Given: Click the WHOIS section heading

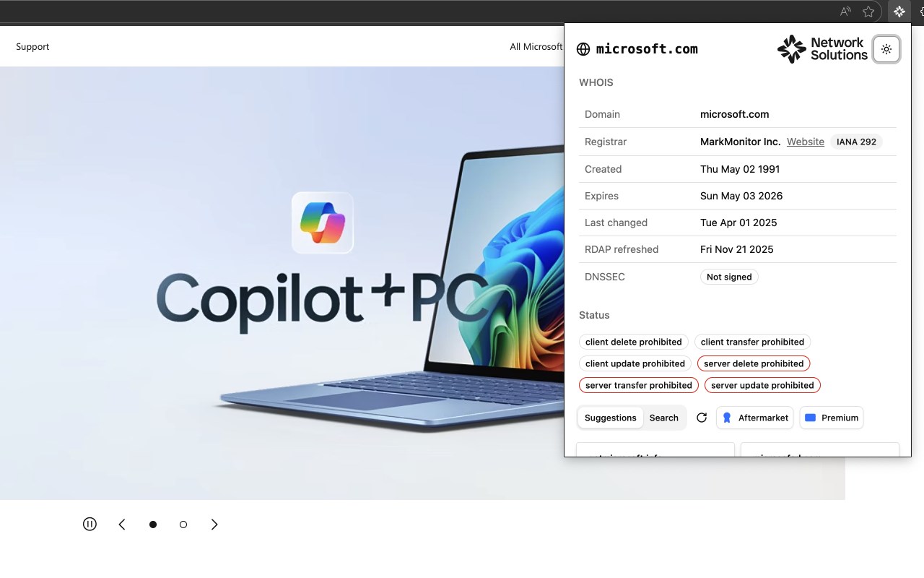Looking at the screenshot, I should coord(596,82).
